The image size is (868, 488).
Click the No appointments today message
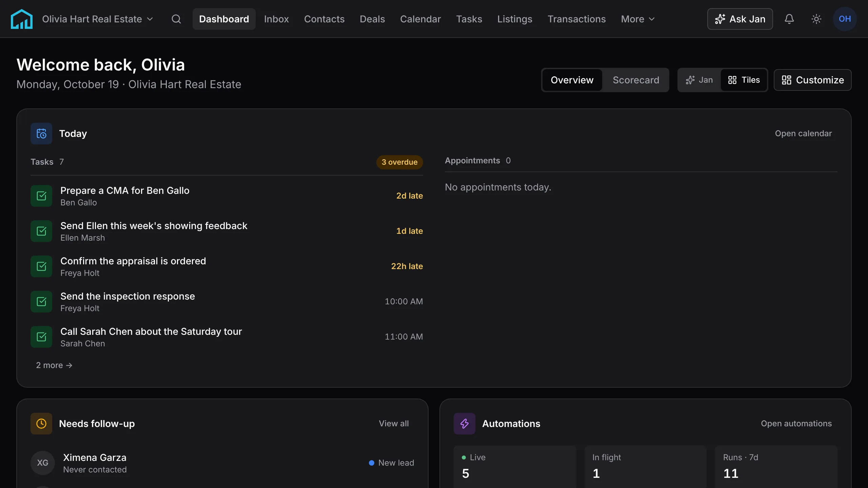[x=498, y=187]
